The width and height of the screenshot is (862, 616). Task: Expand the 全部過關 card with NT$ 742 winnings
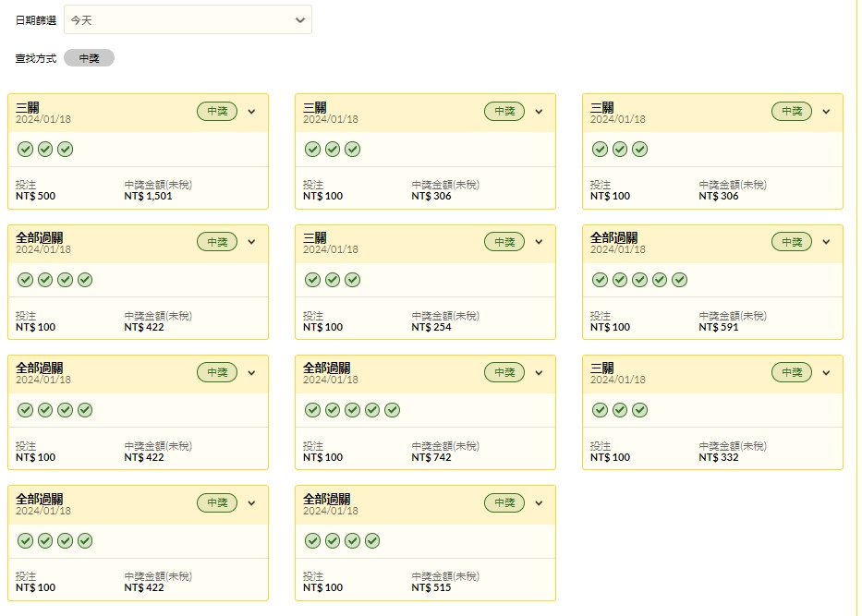tap(539, 372)
